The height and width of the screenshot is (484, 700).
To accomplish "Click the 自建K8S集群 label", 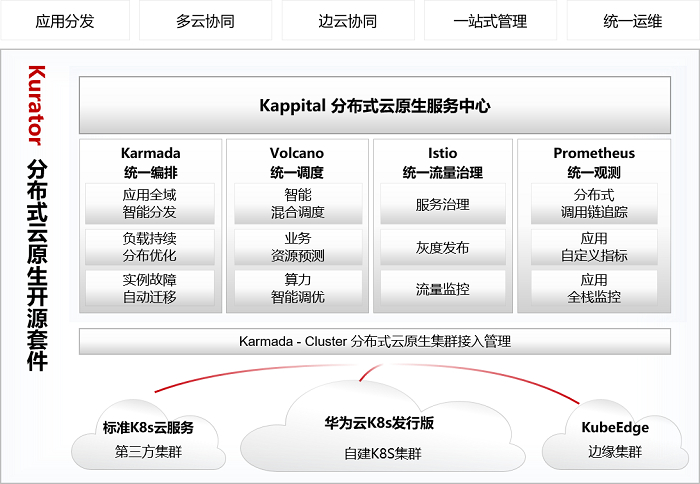I will point(383,454).
